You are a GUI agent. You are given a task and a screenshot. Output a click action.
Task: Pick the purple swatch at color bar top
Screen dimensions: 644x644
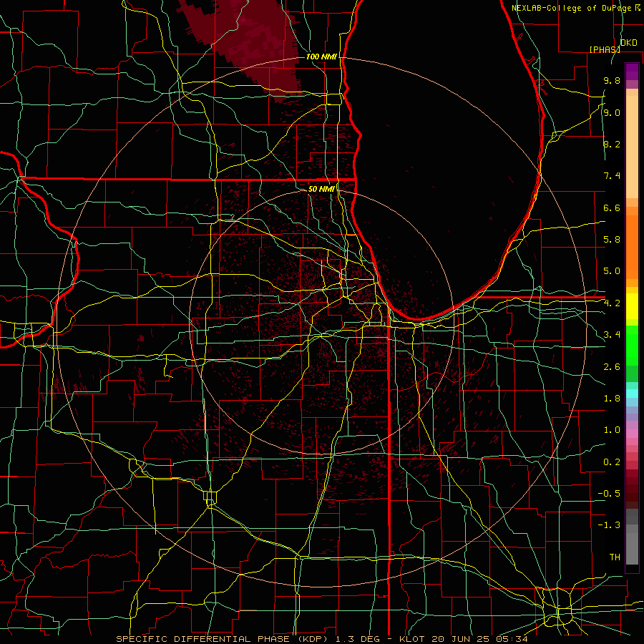[x=632, y=72]
